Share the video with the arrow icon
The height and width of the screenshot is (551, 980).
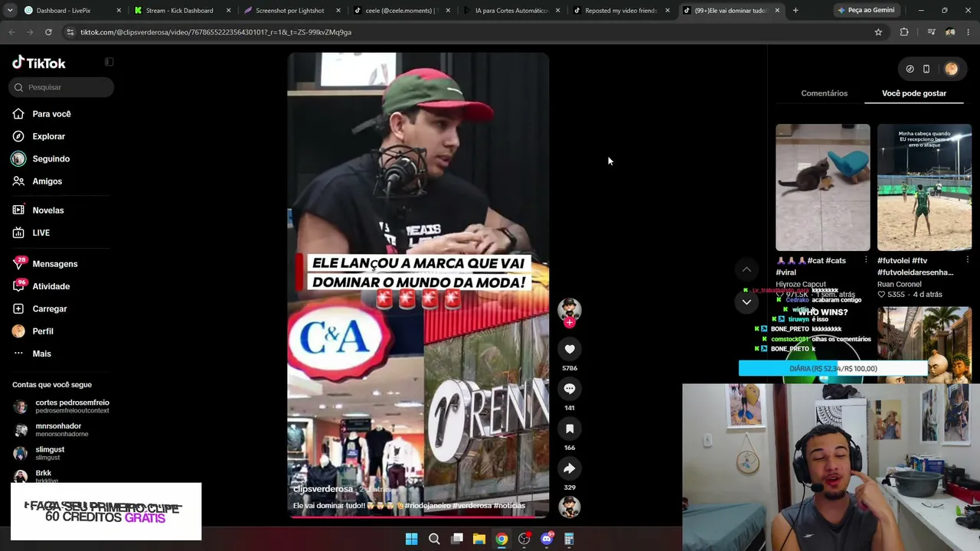point(570,468)
